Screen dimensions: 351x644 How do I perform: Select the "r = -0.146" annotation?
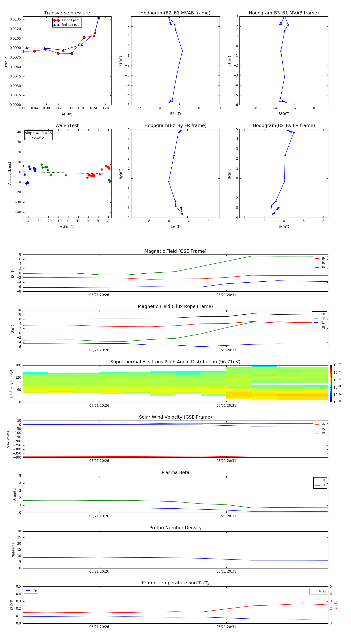pos(35,137)
